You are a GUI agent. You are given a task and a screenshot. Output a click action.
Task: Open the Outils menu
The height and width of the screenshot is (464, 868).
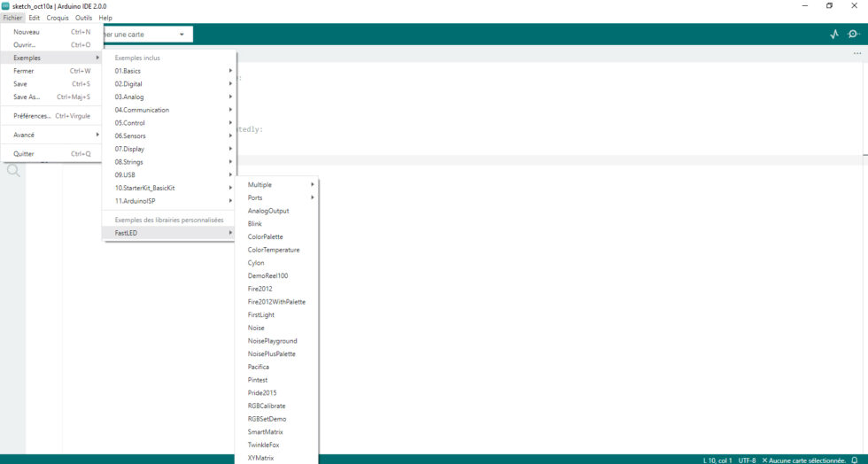click(83, 18)
